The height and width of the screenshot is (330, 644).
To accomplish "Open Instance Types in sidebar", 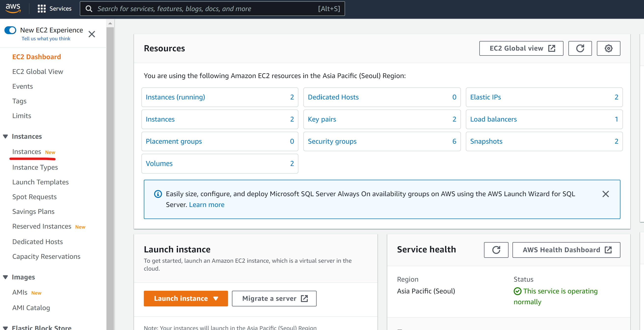I will (x=35, y=167).
